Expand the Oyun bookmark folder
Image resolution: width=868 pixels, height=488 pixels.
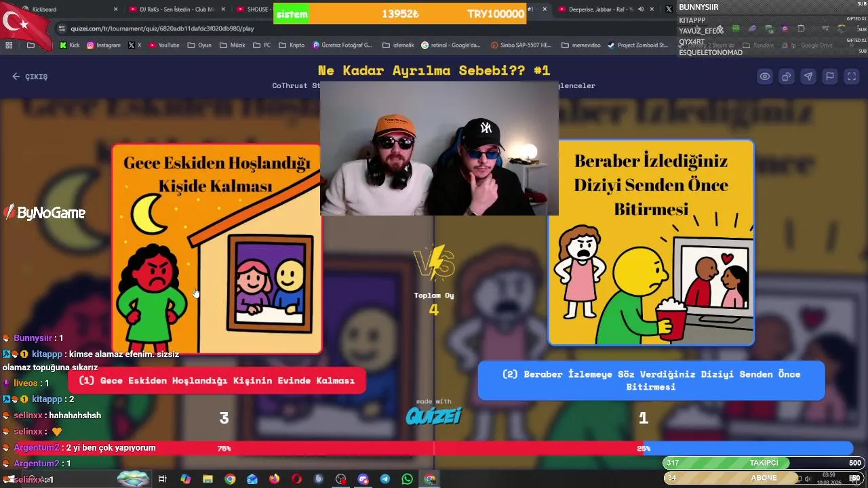199,45
